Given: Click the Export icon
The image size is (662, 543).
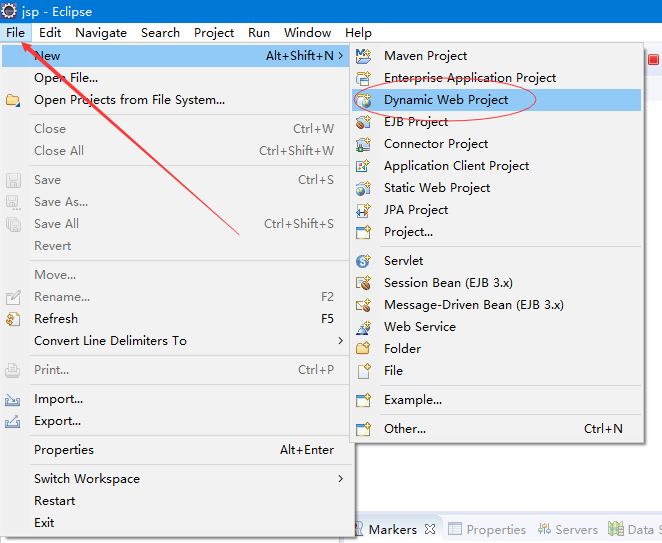Looking at the screenshot, I should pos(13,421).
